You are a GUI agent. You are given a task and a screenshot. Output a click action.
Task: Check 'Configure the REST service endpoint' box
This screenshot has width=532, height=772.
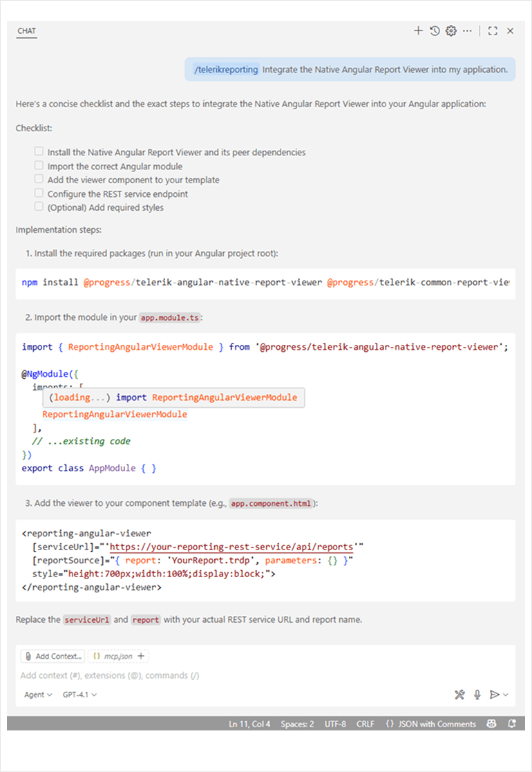39,193
